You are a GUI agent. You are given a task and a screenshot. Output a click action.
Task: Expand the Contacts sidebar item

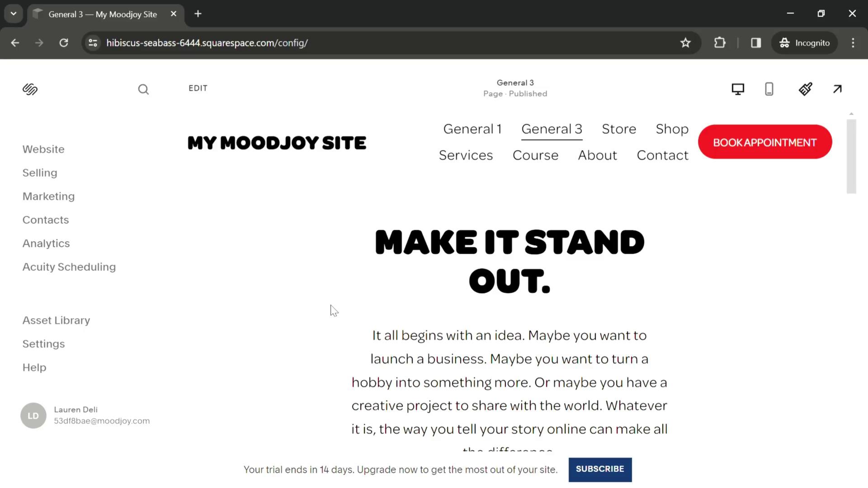pyautogui.click(x=45, y=219)
